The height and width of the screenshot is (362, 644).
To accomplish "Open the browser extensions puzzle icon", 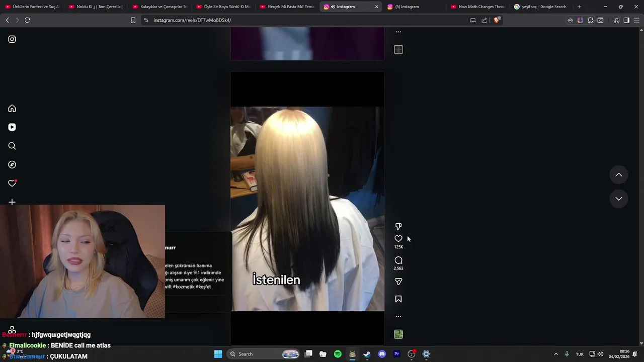I will coord(590,20).
